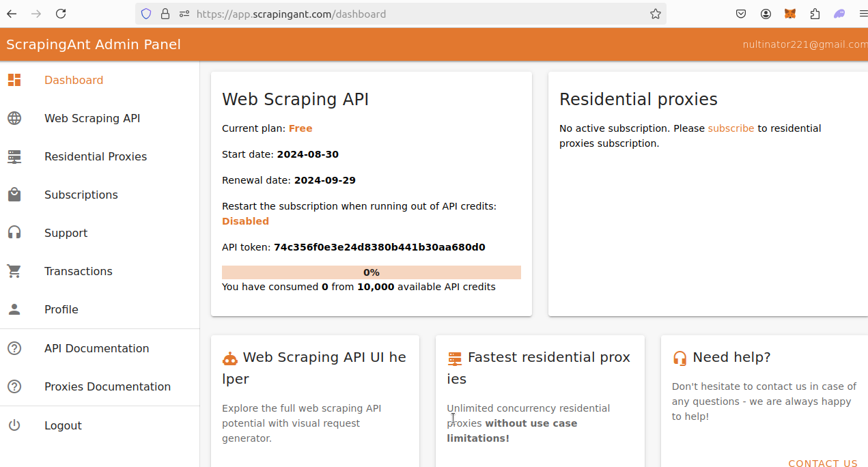Click the Dashboard grid icon in sidebar
The height and width of the screenshot is (467, 868).
14,80
